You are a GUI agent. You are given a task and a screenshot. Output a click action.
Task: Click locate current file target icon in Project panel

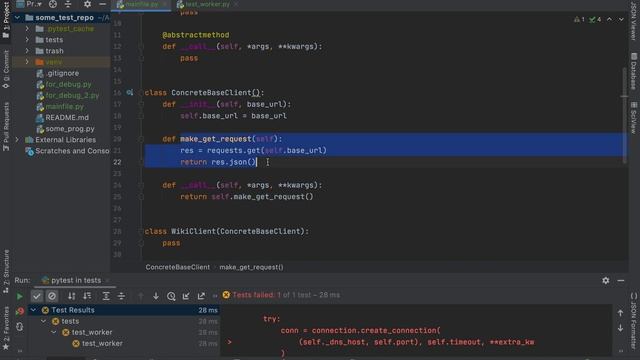(x=53, y=4)
